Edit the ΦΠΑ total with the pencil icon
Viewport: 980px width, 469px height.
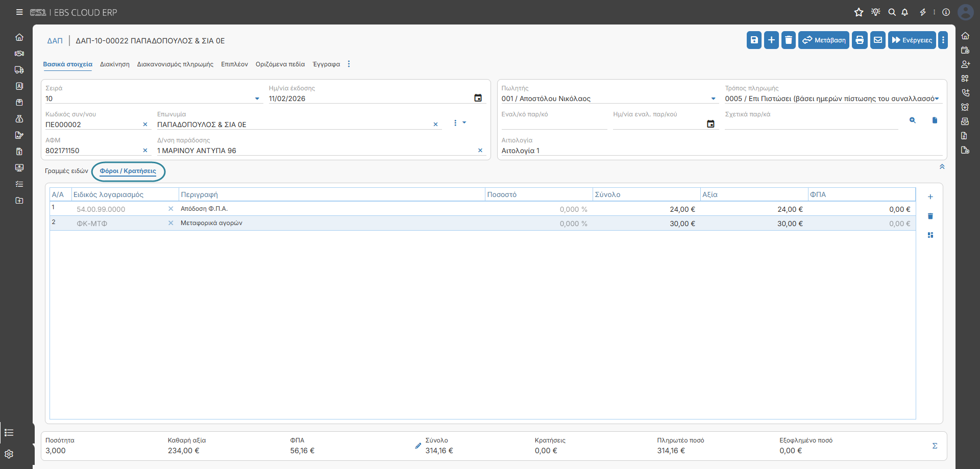point(418,446)
